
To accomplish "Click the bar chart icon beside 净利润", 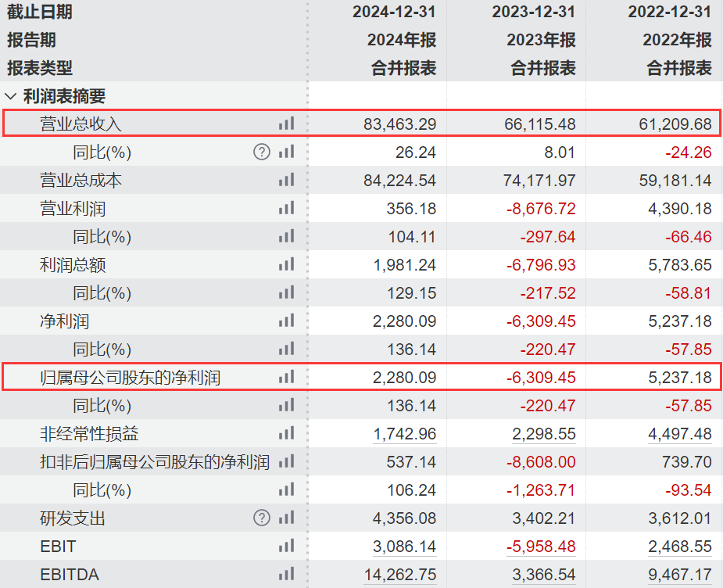I will pos(286,321).
